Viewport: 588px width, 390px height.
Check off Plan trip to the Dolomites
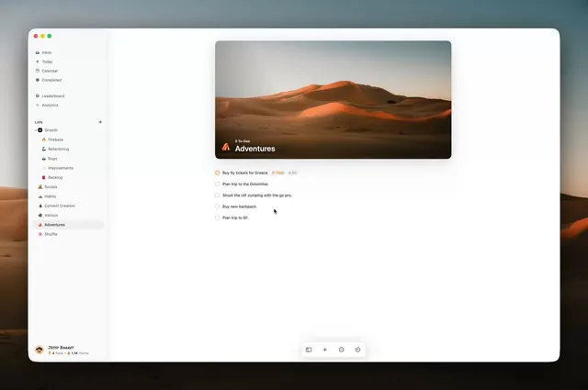(x=217, y=184)
